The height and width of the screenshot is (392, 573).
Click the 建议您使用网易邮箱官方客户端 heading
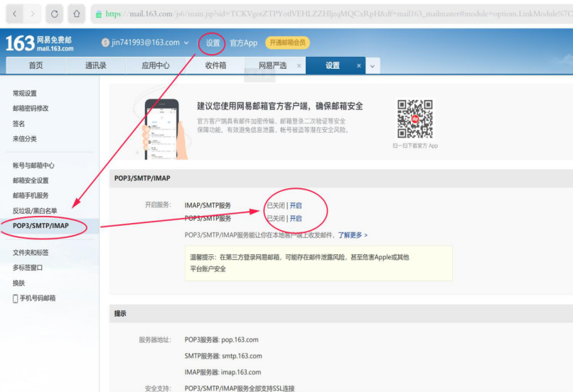280,107
